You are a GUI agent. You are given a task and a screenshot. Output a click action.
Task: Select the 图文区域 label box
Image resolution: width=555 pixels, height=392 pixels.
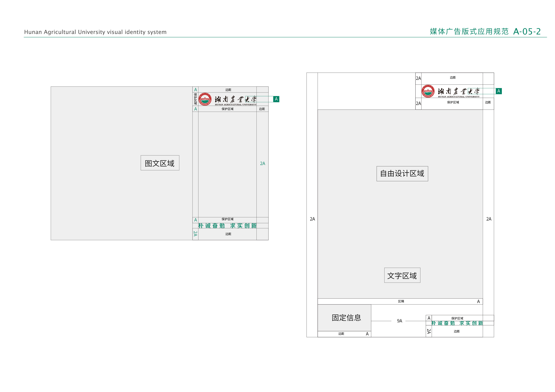pyautogui.click(x=160, y=163)
